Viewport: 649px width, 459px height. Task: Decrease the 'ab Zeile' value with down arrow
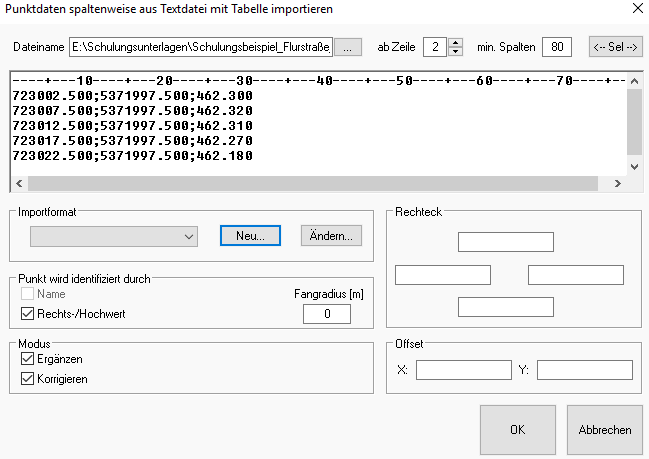point(456,52)
